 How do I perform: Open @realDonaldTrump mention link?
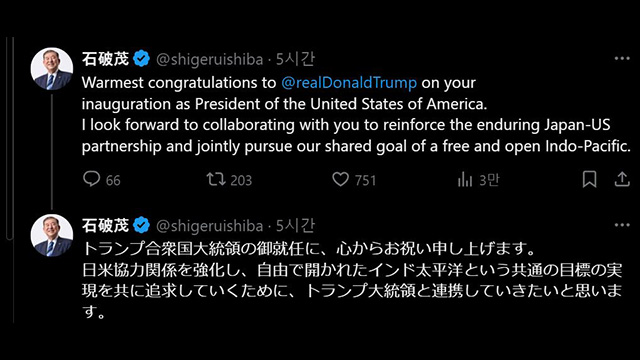point(349,83)
